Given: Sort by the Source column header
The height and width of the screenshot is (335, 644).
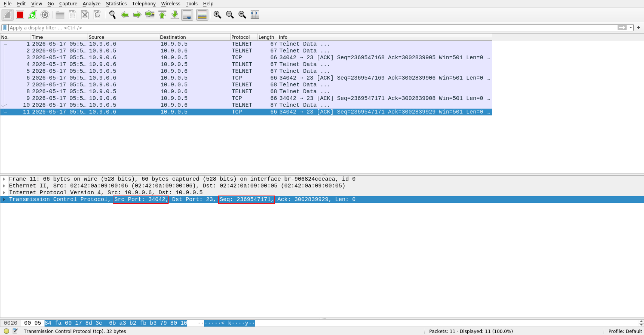Looking at the screenshot, I should [x=123, y=37].
